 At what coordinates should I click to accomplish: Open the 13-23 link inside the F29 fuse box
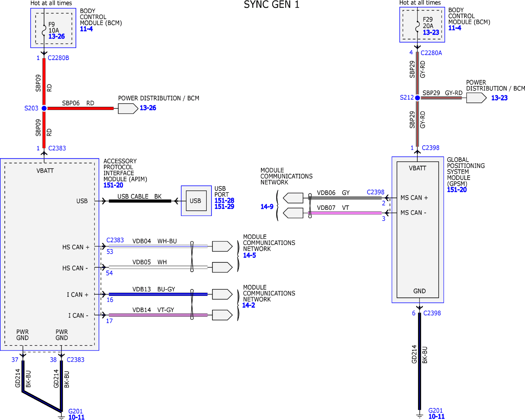(431, 32)
